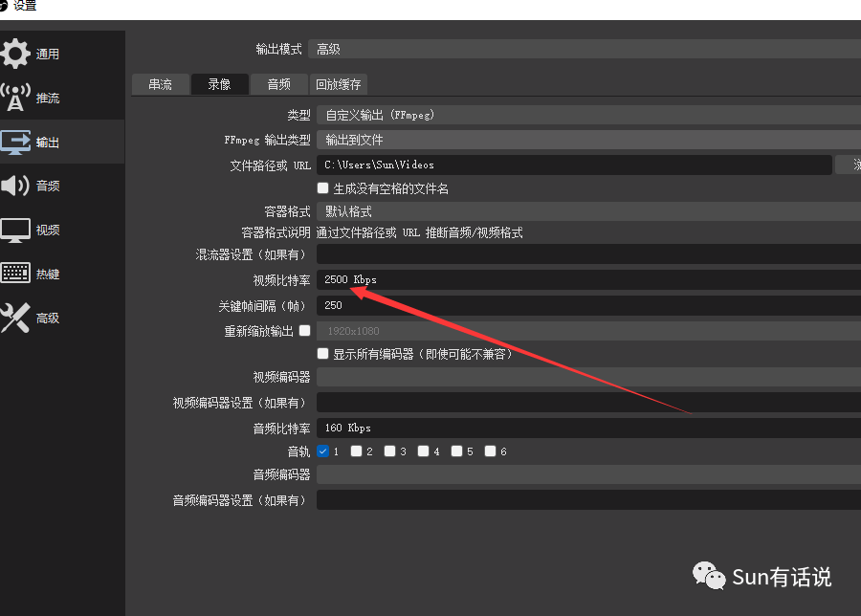Toggle the 重新缩放输出 rescale checkbox
The width and height of the screenshot is (861, 616).
[305, 331]
